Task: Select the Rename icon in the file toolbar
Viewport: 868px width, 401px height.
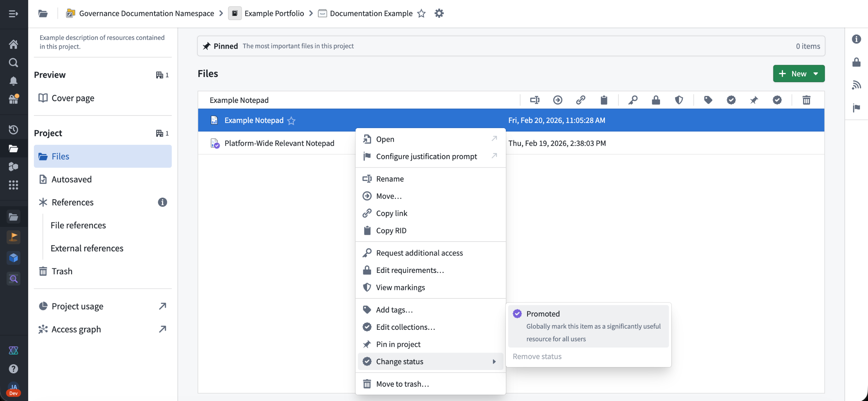Action: tap(534, 100)
